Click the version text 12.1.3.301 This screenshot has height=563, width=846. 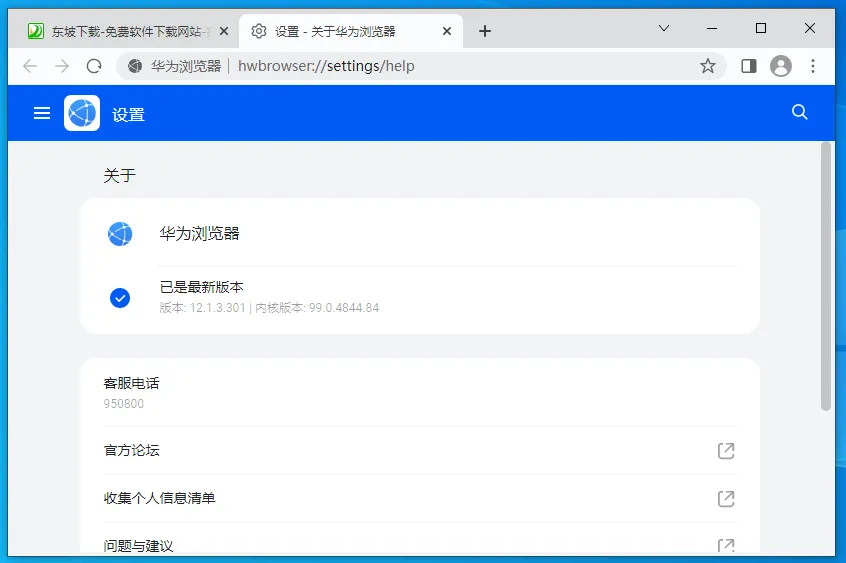pos(217,308)
